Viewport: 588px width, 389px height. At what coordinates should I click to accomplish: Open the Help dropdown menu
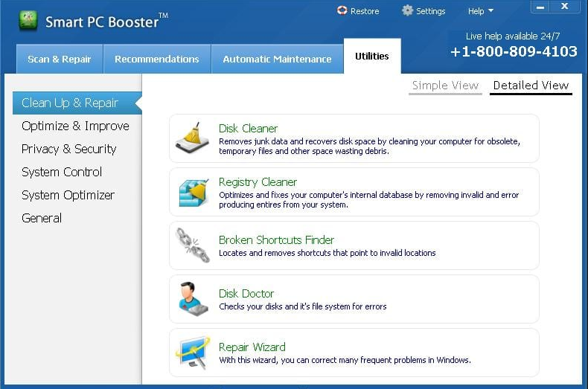pos(480,11)
